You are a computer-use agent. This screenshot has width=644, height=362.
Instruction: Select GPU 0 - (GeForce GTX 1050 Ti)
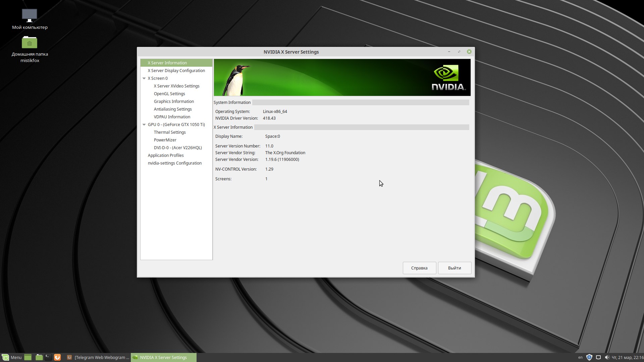(176, 124)
